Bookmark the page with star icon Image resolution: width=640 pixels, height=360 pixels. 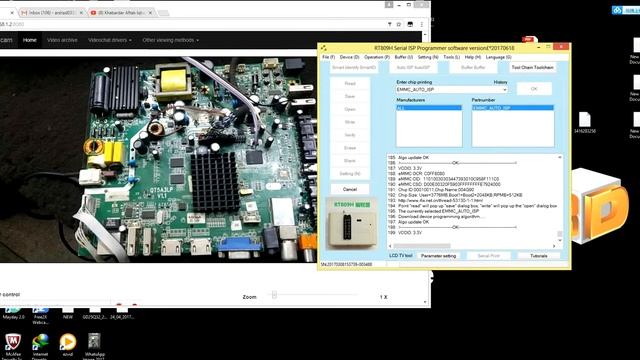click(399, 24)
